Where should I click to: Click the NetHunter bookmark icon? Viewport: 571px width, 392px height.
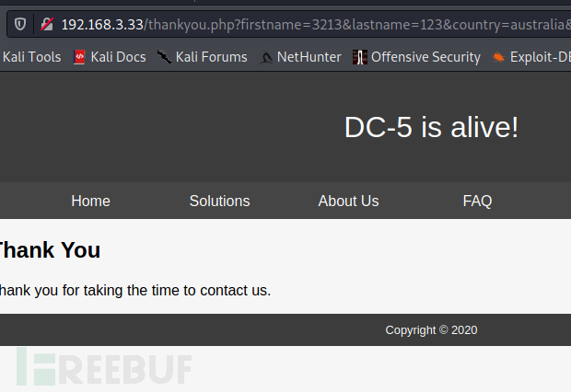[266, 57]
